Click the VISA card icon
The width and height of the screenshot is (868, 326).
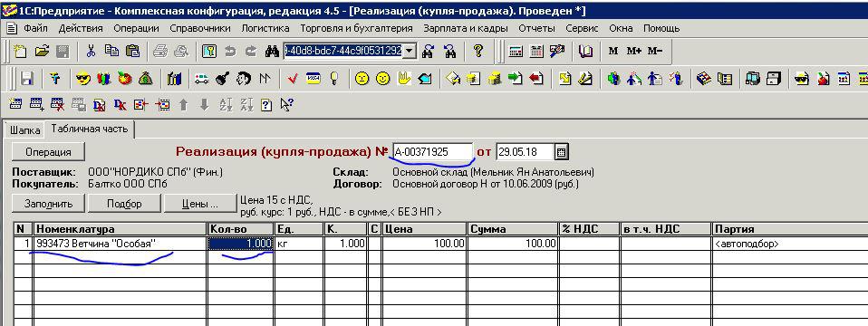point(313,79)
